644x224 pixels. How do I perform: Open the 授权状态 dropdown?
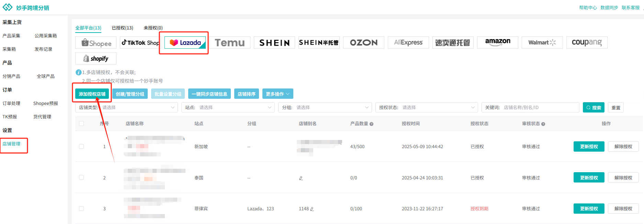tap(427, 107)
